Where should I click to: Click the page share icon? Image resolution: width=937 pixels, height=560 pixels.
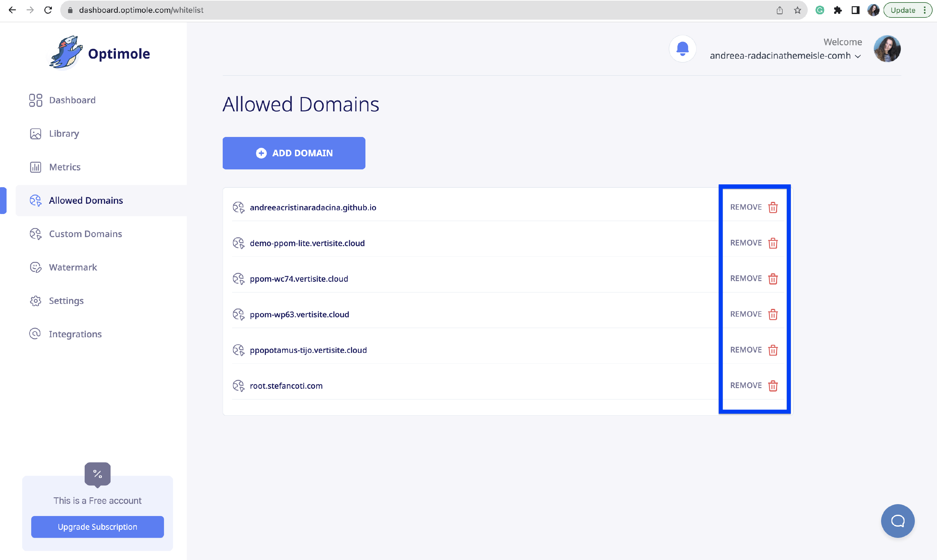point(780,10)
